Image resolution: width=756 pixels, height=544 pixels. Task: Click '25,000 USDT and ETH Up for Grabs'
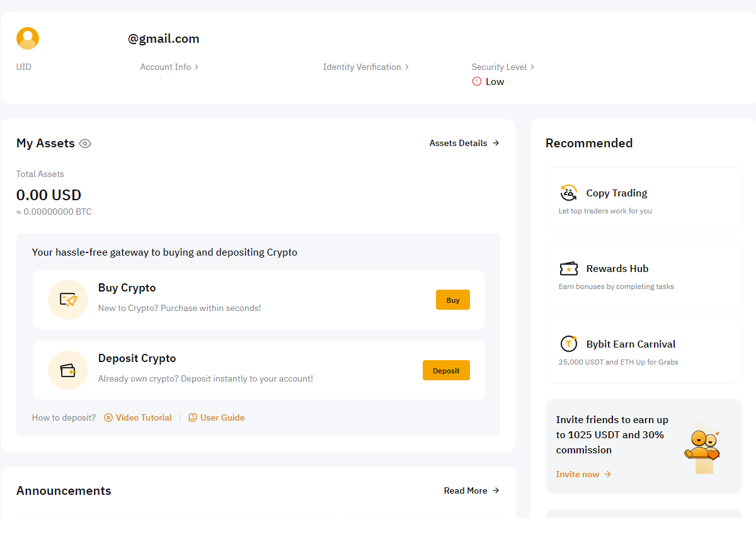click(619, 362)
